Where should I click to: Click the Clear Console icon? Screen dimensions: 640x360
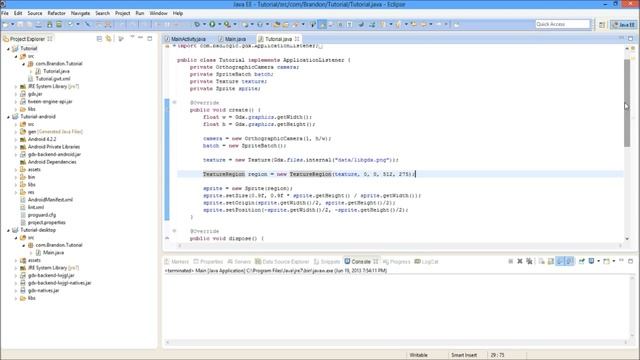coord(542,261)
